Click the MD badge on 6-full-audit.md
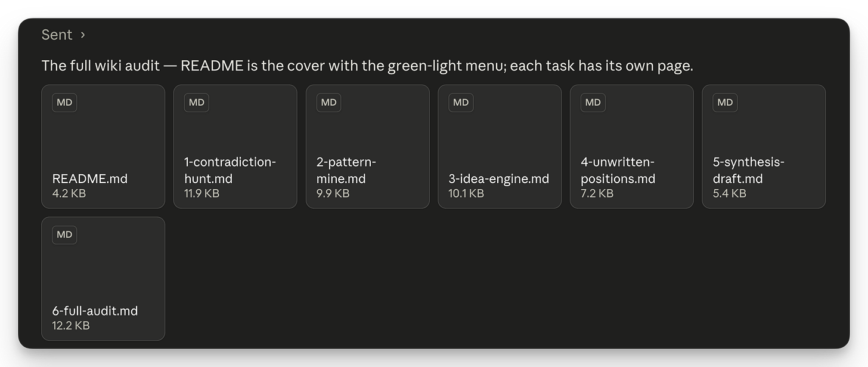This screenshot has height=367, width=868. tap(64, 235)
